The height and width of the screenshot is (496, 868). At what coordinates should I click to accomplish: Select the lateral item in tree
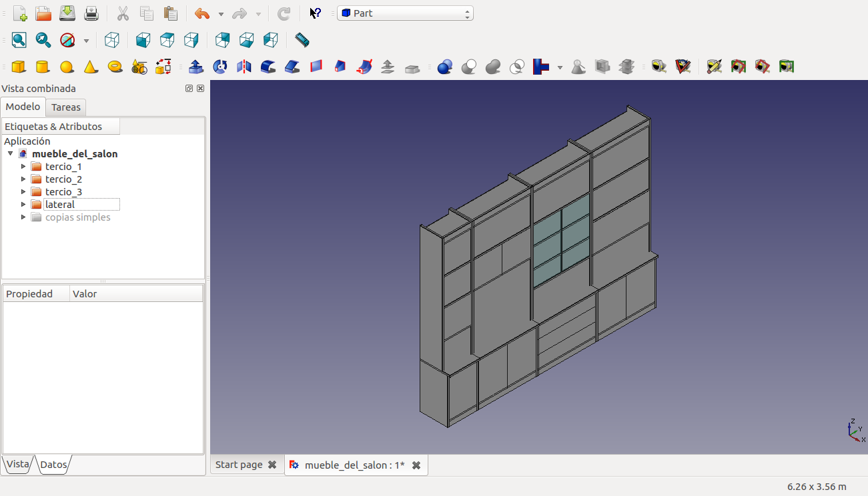(x=60, y=205)
